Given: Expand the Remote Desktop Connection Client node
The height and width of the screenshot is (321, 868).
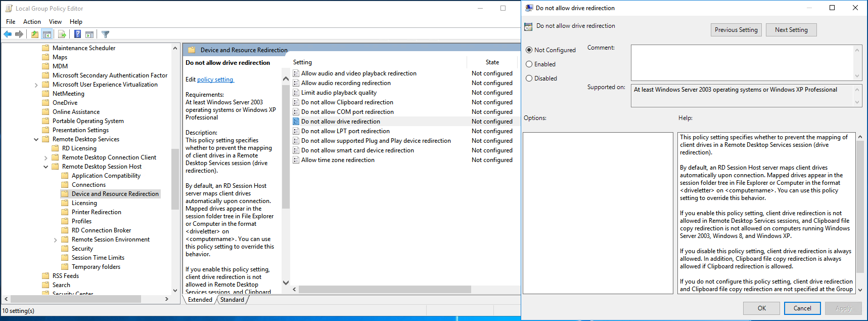Looking at the screenshot, I should pos(46,158).
